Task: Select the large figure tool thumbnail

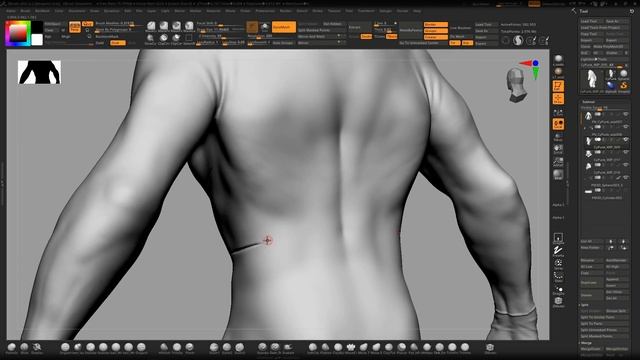Action: tap(592, 79)
